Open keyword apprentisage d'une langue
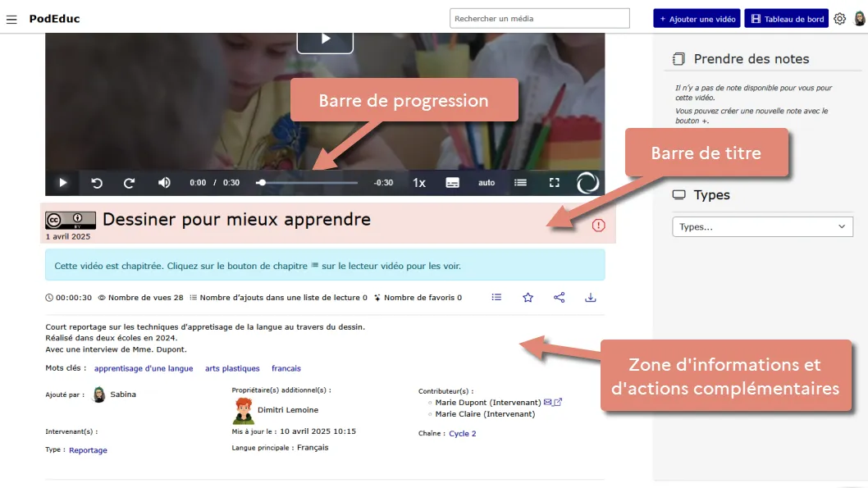Image resolution: width=868 pixels, height=488 pixels. [144, 368]
